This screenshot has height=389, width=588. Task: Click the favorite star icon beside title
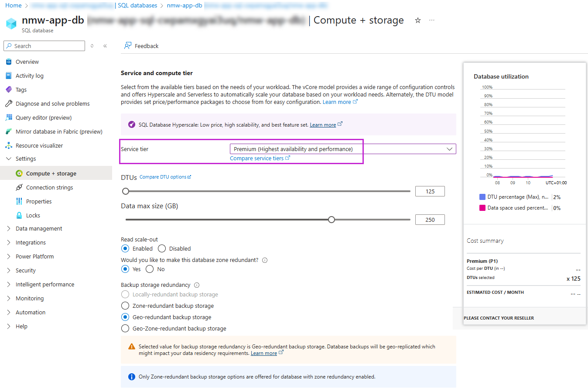pyautogui.click(x=417, y=21)
